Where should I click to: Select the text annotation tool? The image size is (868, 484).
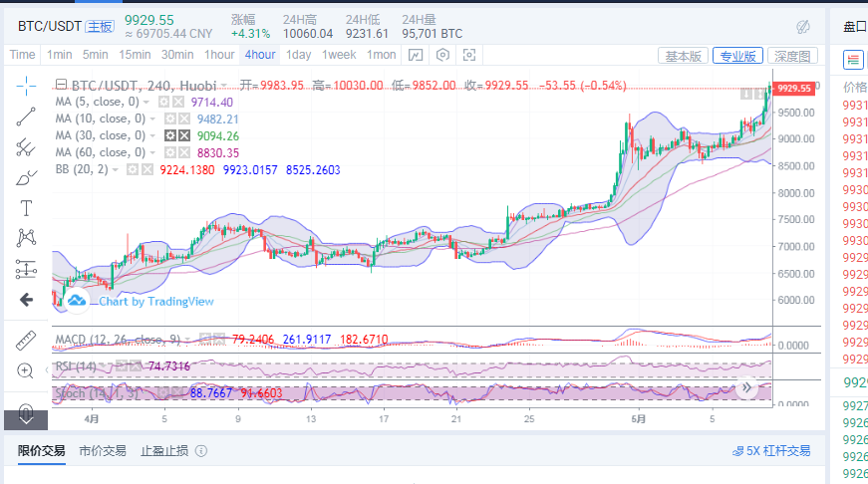tap(26, 208)
